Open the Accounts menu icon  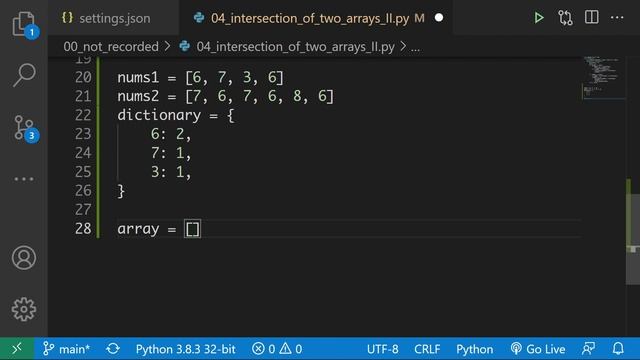(x=24, y=258)
